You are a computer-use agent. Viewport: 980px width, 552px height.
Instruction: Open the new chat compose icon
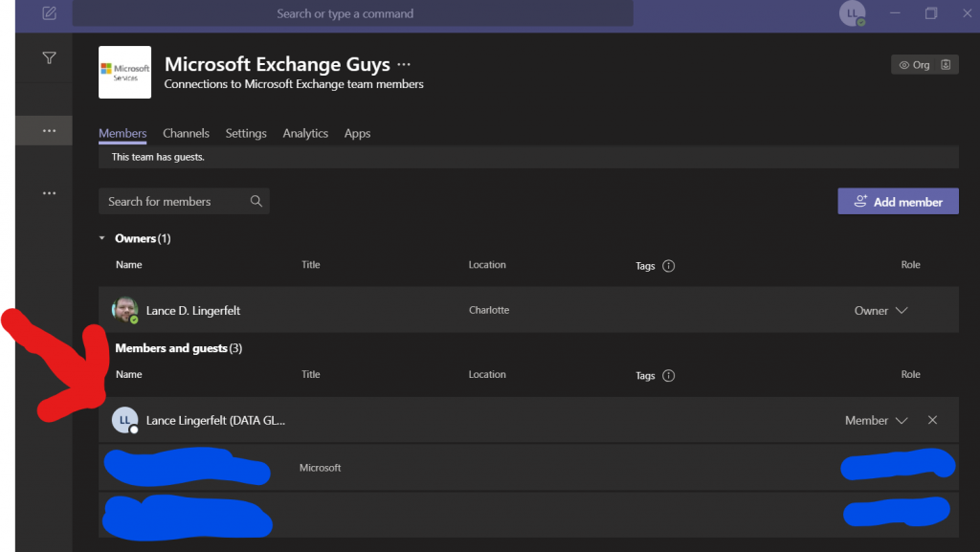pos(50,13)
